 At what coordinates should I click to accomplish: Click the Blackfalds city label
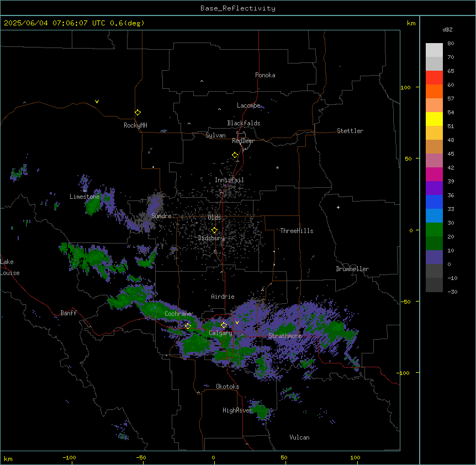click(244, 123)
